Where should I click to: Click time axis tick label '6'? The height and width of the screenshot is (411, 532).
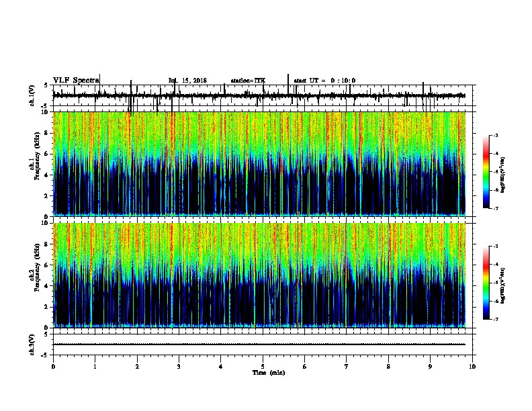[x=304, y=367]
